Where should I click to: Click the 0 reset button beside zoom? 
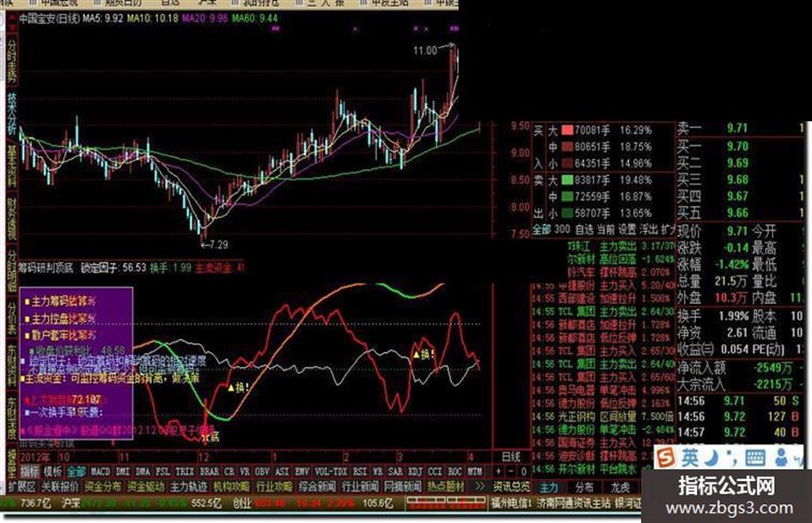coord(523,471)
